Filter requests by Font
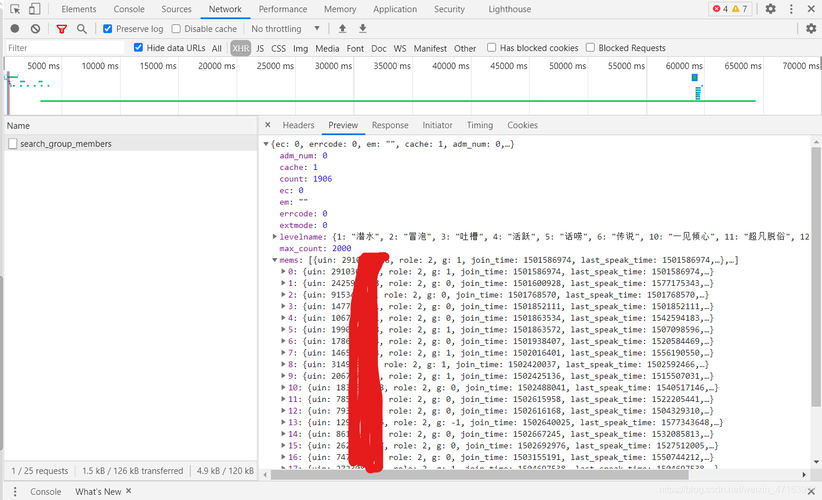Image resolution: width=822 pixels, height=500 pixels. click(355, 48)
